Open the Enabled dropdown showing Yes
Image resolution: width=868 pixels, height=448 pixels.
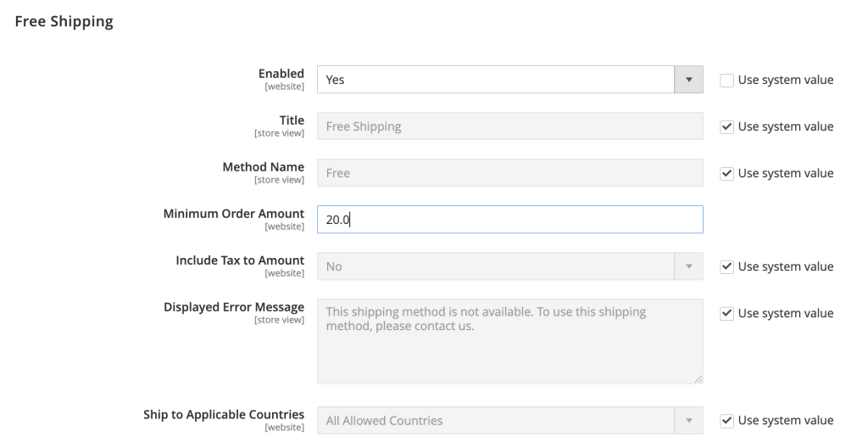(509, 80)
